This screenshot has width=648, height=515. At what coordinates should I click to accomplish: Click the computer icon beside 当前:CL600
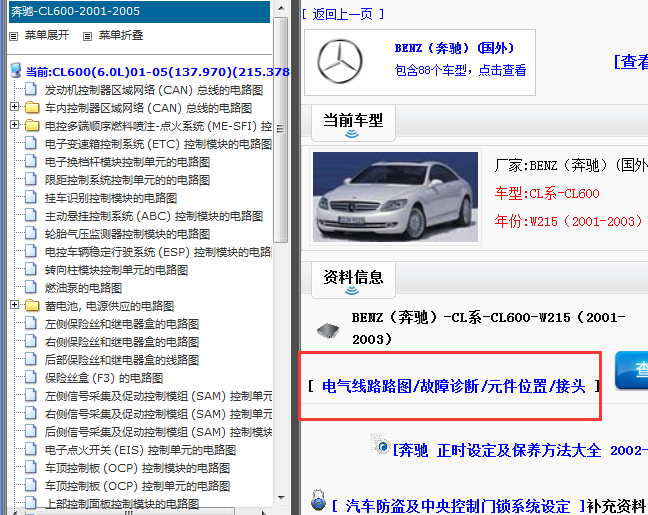16,70
